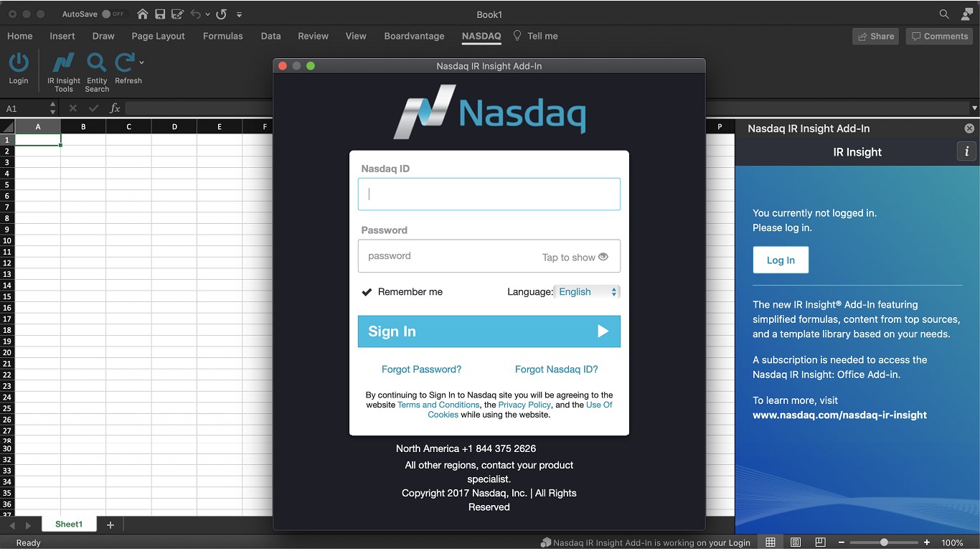Screen dimensions: 980x551
Task: Click the user account icon top right
Action: [967, 14]
